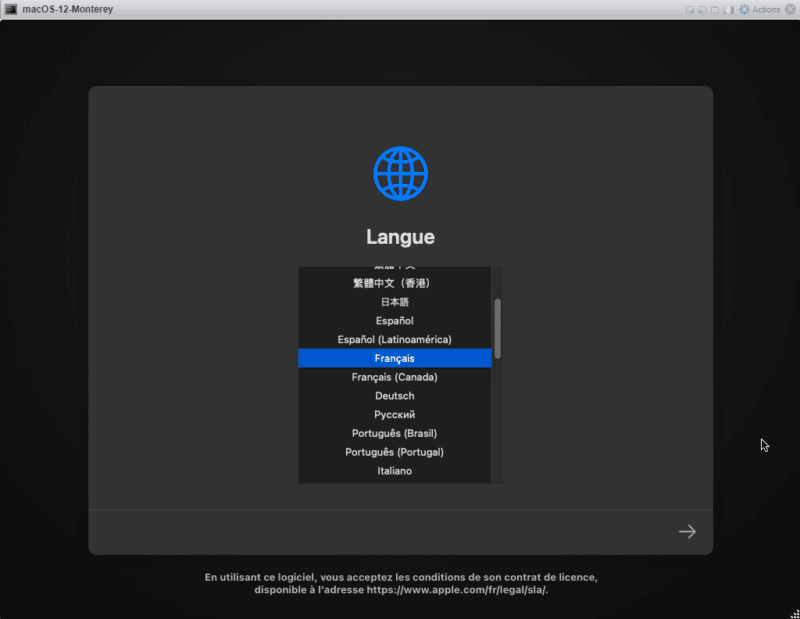Click the apple.com license agreement URL text
This screenshot has width=800, height=619.
[457, 590]
